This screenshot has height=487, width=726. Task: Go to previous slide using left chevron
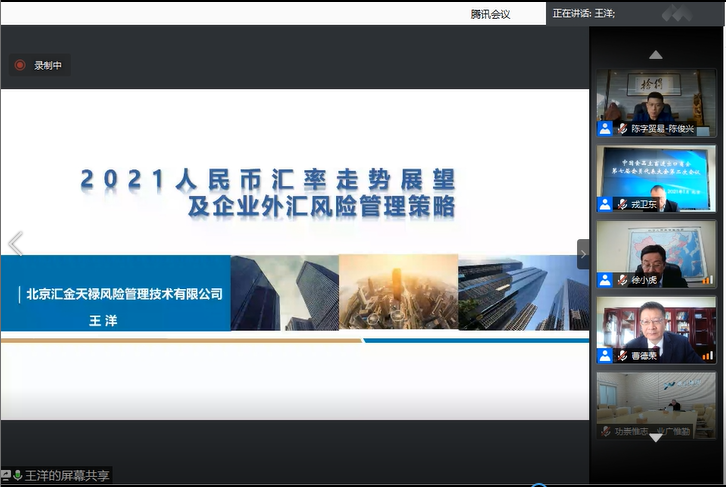coord(15,244)
